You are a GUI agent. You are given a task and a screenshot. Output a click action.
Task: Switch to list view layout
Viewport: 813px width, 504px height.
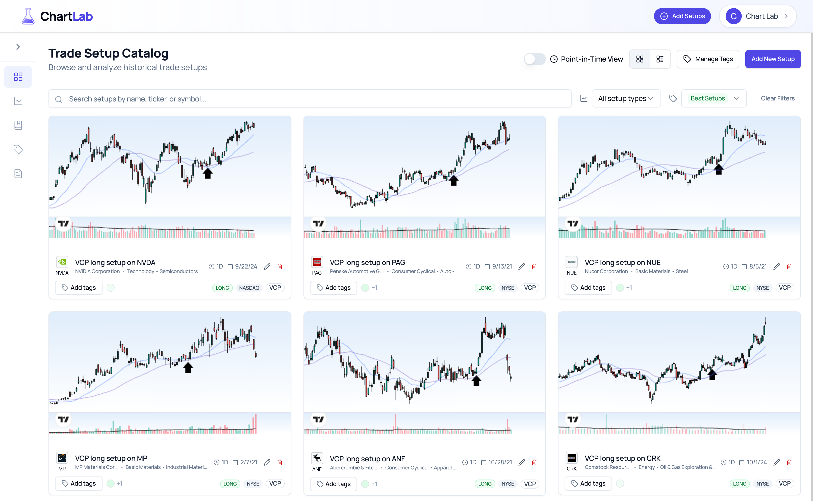659,59
